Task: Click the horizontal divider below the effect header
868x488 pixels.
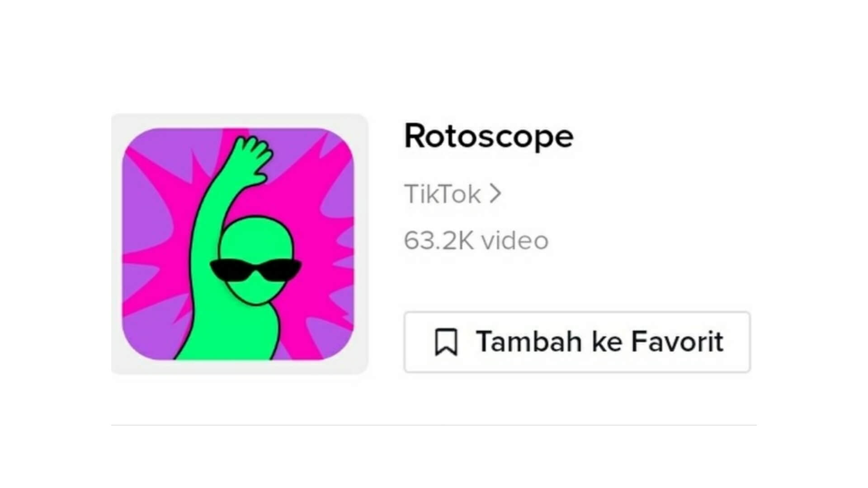Action: click(434, 425)
